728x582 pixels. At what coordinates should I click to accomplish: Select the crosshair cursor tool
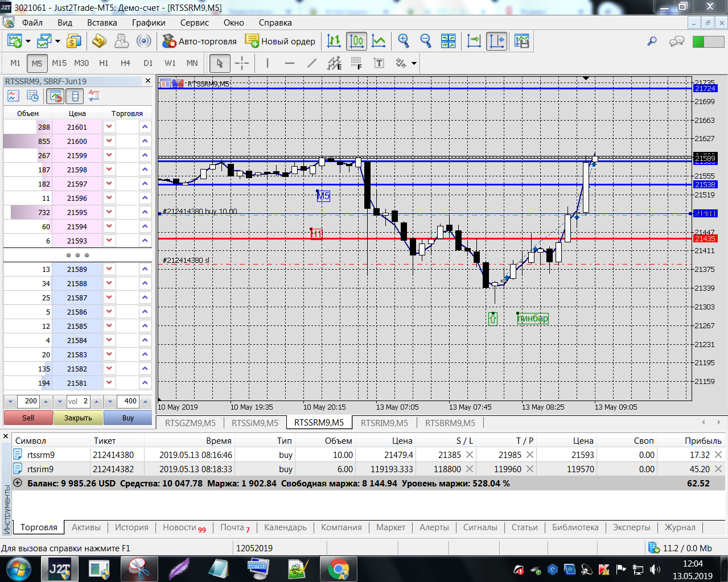click(242, 63)
